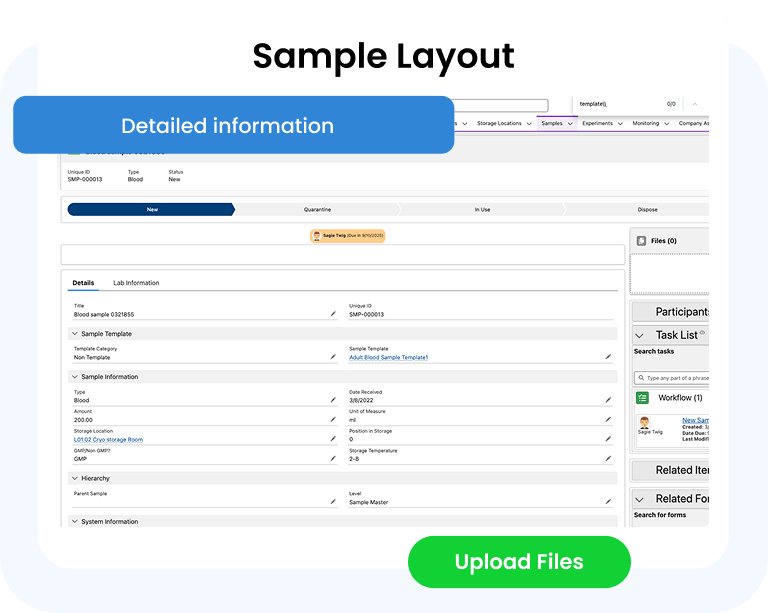Viewport: 769px width, 613px height.
Task: Open the Samples nav tab
Action: coord(552,124)
